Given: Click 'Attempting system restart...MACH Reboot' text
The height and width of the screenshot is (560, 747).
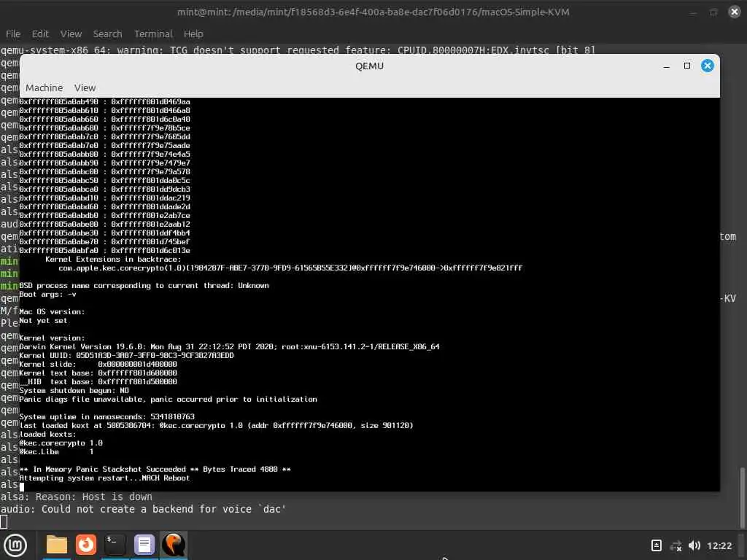Looking at the screenshot, I should tap(104, 478).
